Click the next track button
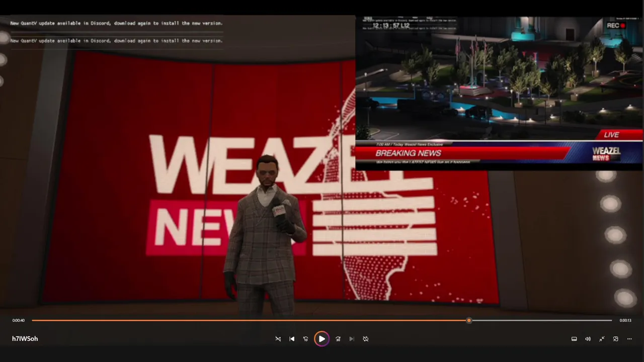The image size is (644, 362). tap(352, 339)
